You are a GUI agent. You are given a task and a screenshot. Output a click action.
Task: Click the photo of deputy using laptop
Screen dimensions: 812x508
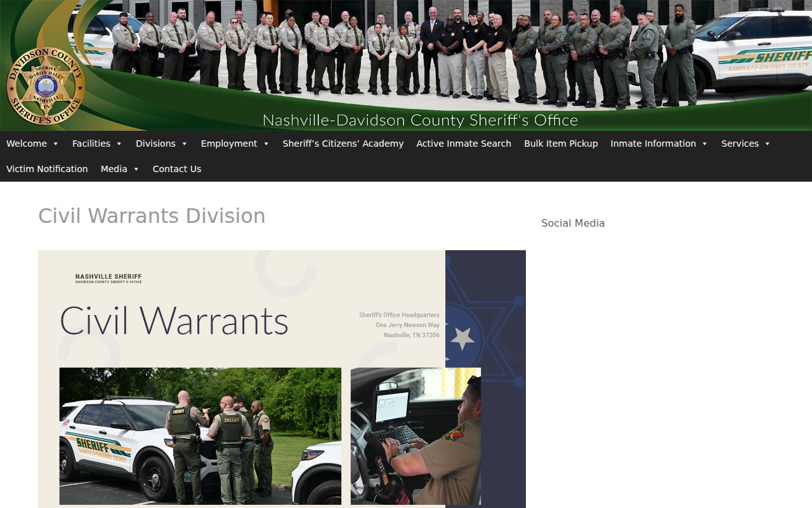[x=416, y=436]
